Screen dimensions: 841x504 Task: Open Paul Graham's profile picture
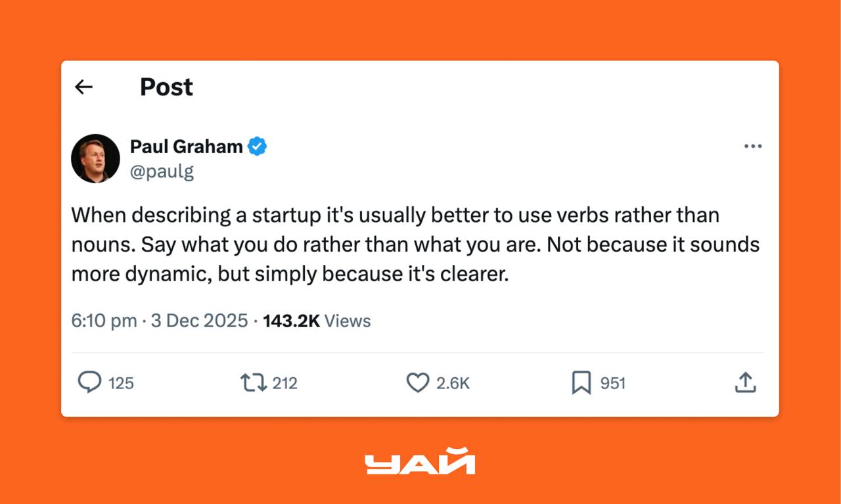tap(95, 158)
